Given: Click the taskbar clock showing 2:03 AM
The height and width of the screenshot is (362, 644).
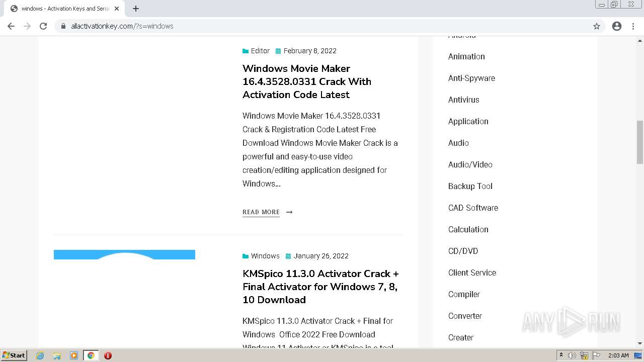Looking at the screenshot, I should click(x=618, y=355).
